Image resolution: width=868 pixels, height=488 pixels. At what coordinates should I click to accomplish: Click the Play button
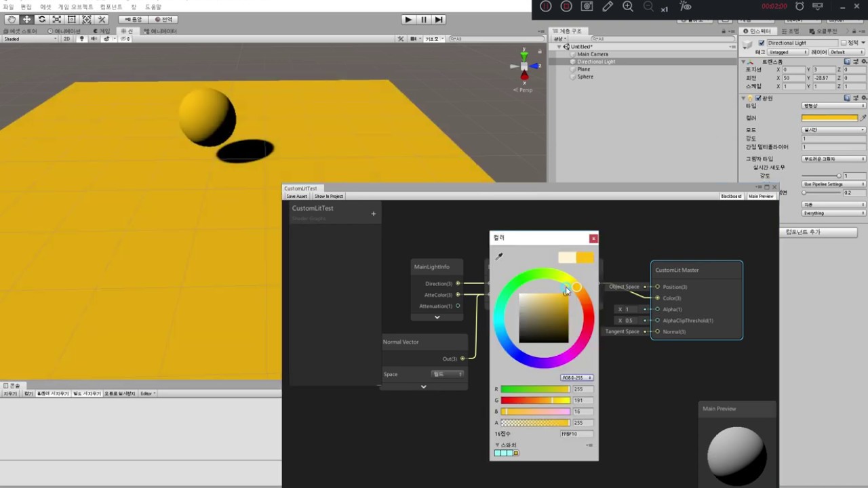(x=408, y=20)
